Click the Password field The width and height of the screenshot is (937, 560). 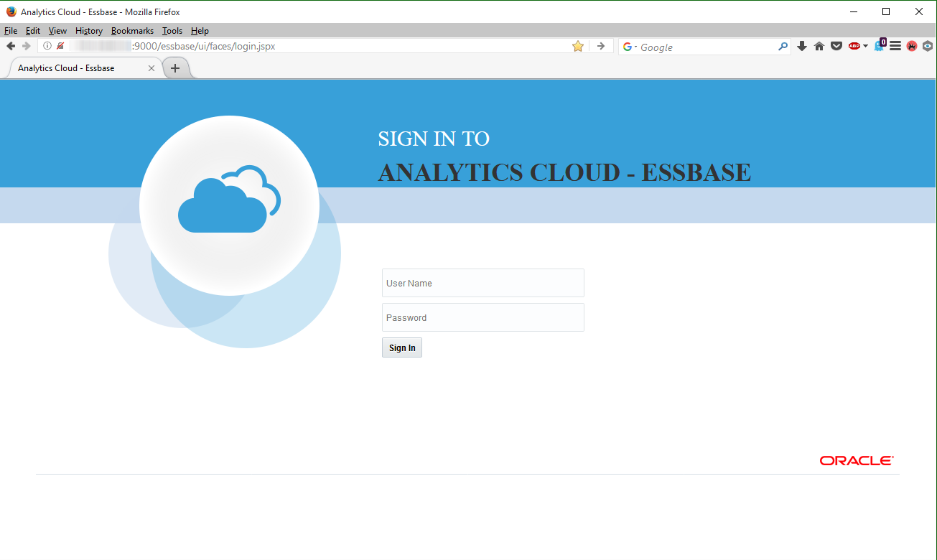click(x=483, y=317)
